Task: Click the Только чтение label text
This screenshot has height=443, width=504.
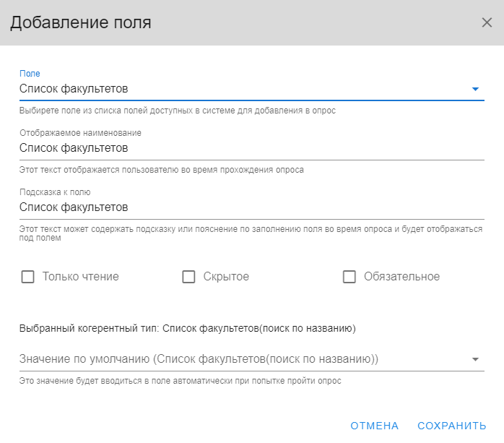Action: [x=81, y=277]
